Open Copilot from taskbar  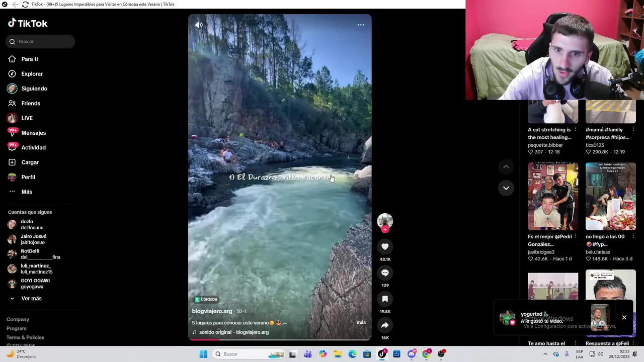coord(323,354)
